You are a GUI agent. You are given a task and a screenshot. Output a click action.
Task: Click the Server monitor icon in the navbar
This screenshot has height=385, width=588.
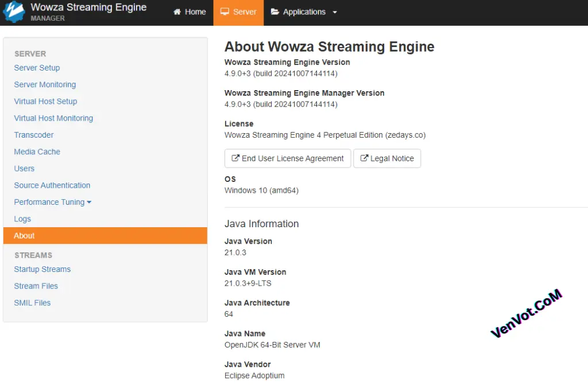click(224, 11)
